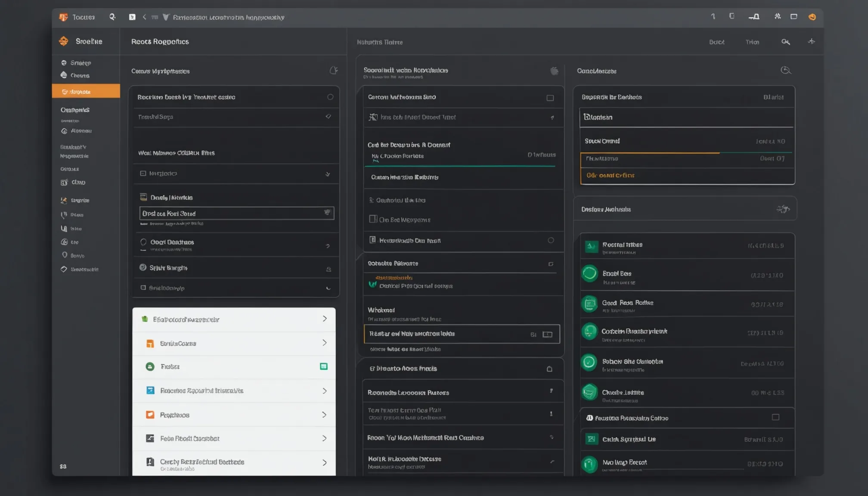868x496 pixels.
Task: Click the green circle icon beside Enodl Bes
Action: (590, 274)
